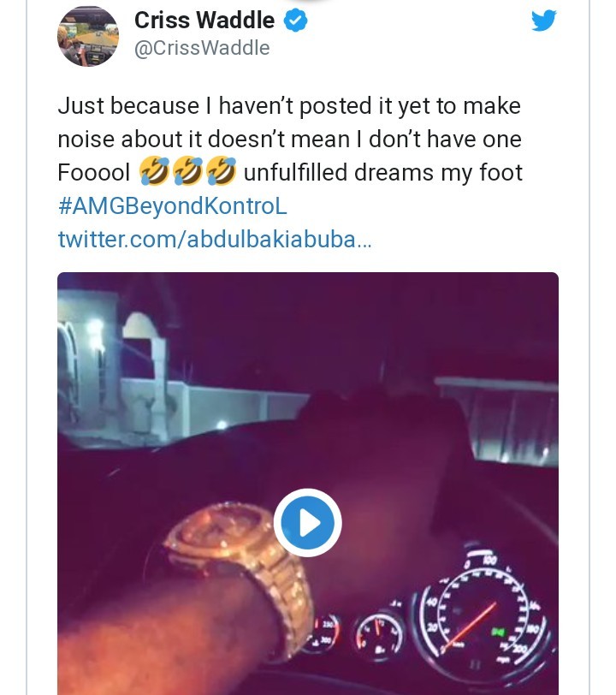Click the @CrissWaddle handle
The height and width of the screenshot is (695, 616).
202,48
